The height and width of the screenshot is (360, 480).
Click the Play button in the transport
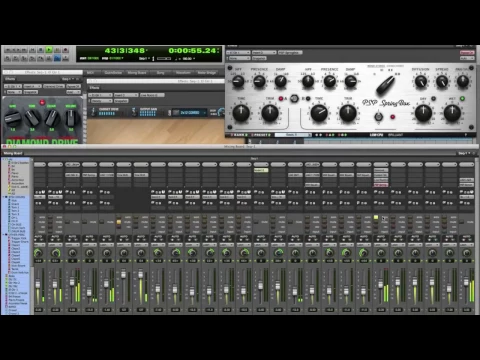coord(49,50)
